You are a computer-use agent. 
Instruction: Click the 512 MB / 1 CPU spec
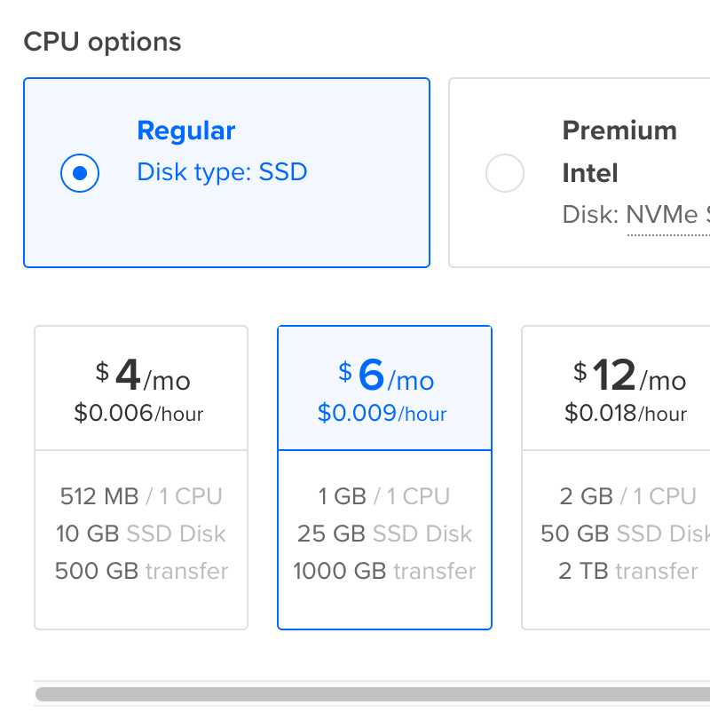tap(141, 496)
